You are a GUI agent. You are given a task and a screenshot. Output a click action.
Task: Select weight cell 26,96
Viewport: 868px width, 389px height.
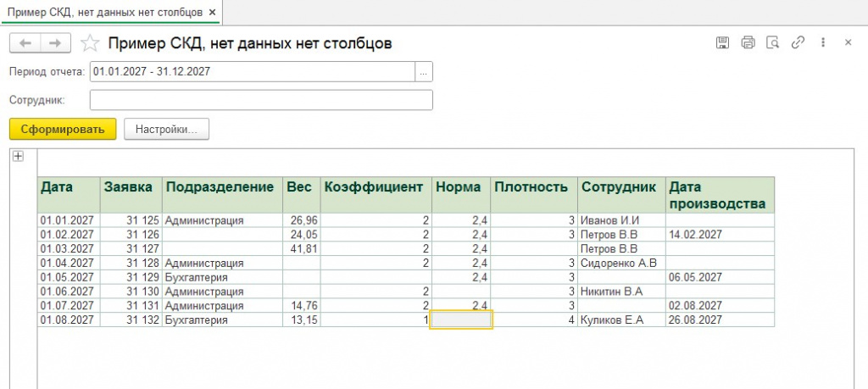point(302,220)
